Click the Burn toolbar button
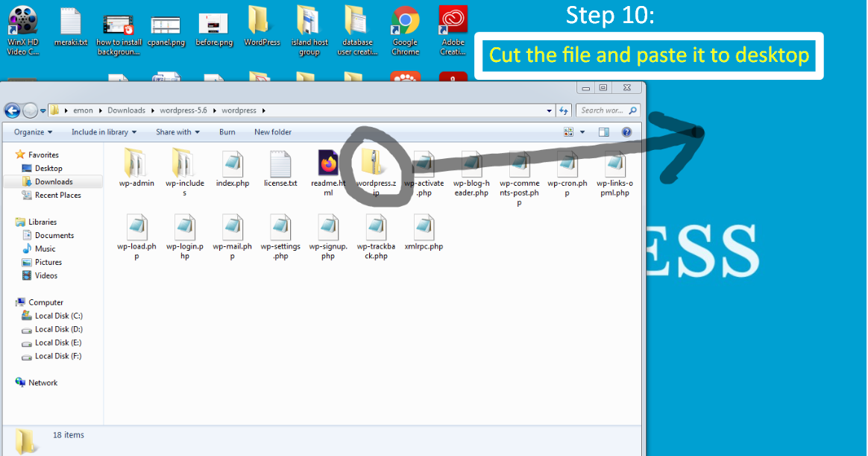The width and height of the screenshot is (868, 456). tap(227, 132)
